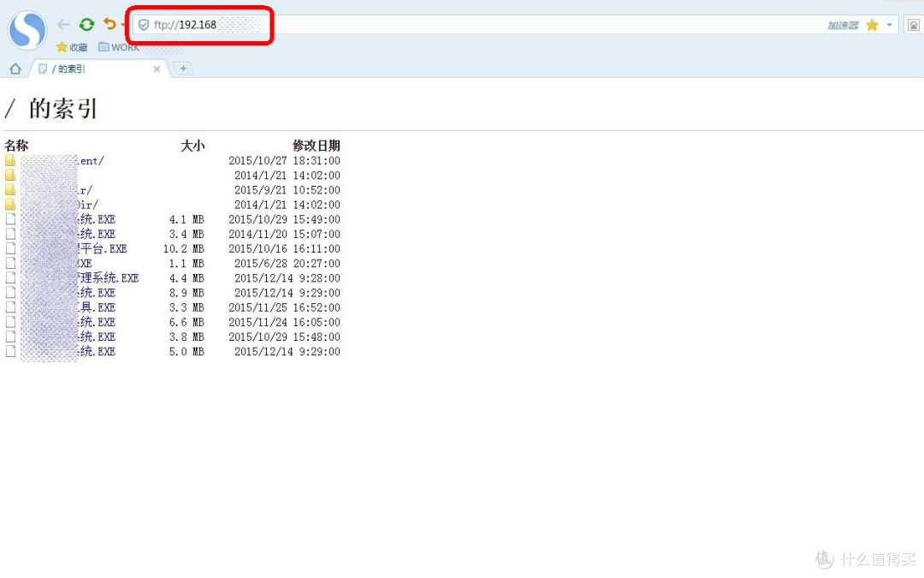Open the WORK bookmarks folder
This screenshot has width=924, height=578.
tap(119, 47)
